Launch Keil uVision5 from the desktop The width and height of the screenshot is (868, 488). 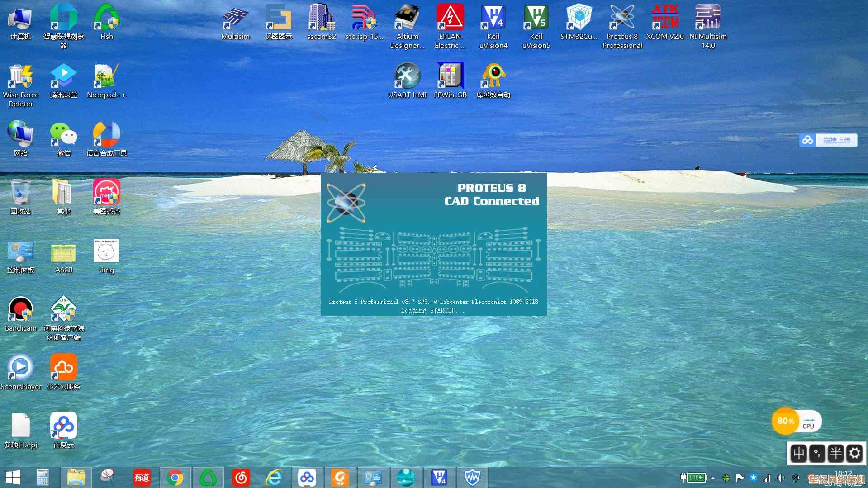(536, 18)
